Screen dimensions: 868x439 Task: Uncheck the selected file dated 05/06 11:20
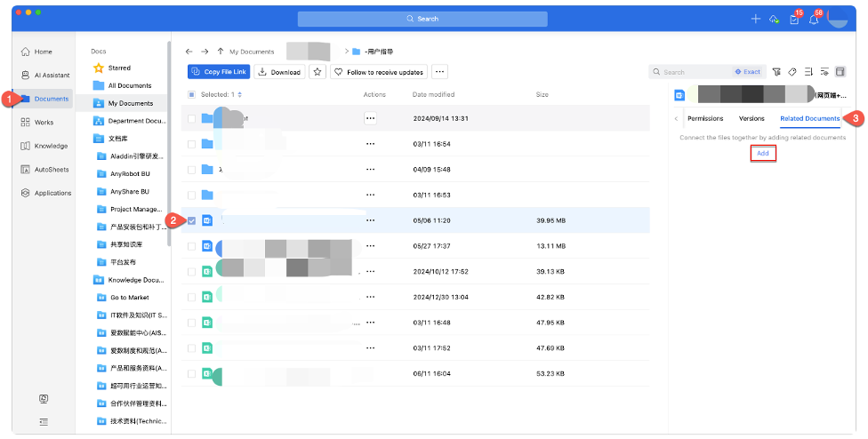coord(191,220)
